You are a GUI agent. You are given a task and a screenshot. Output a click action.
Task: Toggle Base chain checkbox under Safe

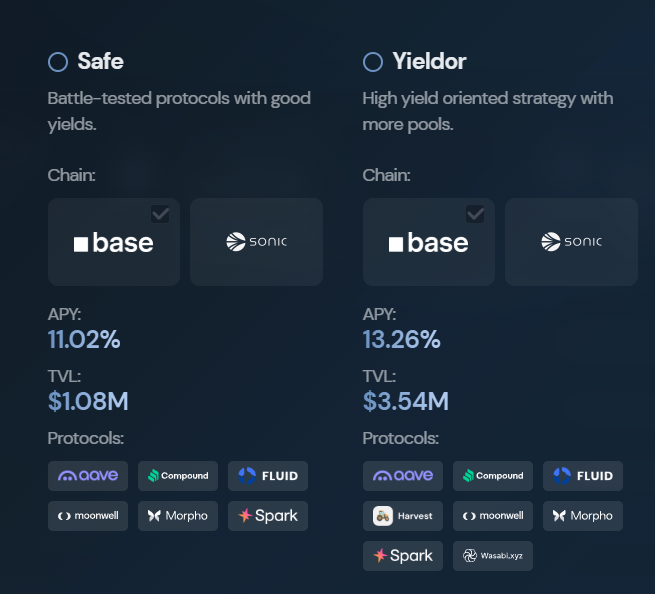pos(160,214)
